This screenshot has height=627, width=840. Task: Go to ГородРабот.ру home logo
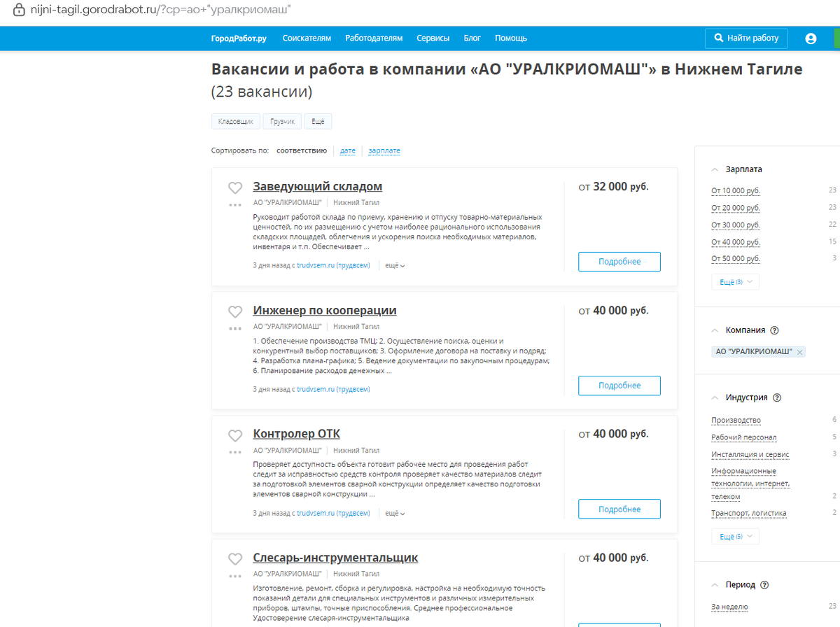point(239,38)
